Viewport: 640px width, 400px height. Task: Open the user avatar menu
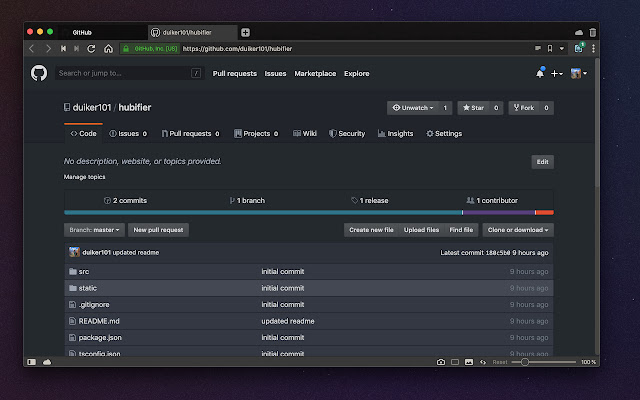coord(579,73)
